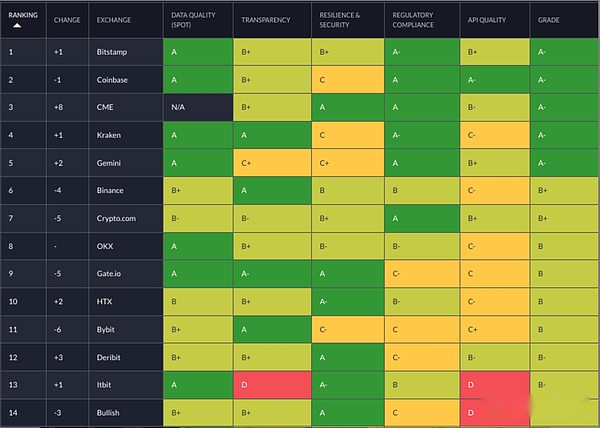Sort by the CHANGE column header
This screenshot has height=428, width=600.
click(x=67, y=20)
